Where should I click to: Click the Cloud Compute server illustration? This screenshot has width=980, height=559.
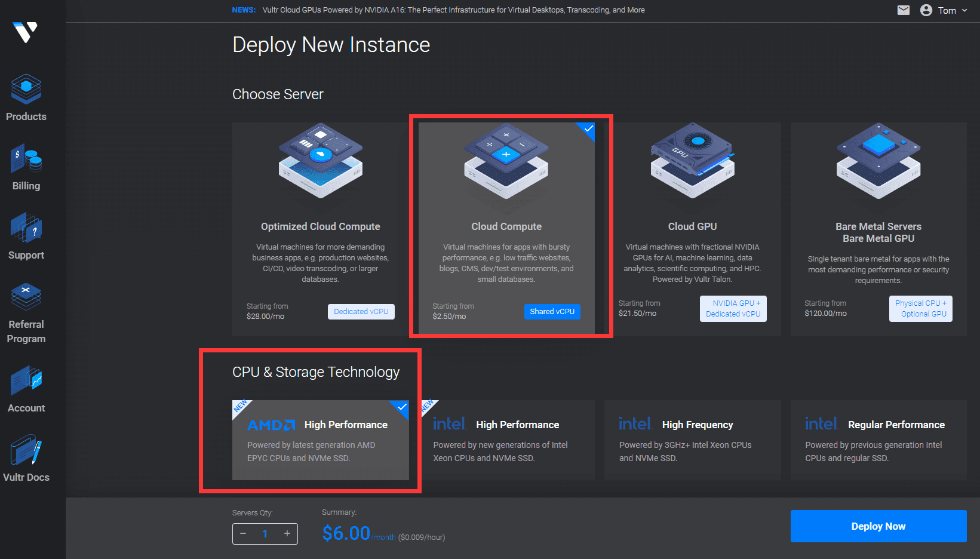click(506, 161)
